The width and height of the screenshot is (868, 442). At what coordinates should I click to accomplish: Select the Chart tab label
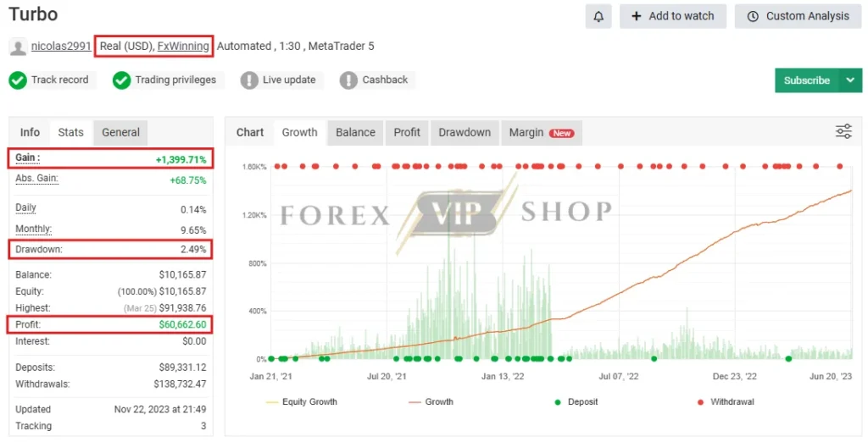[x=250, y=132]
